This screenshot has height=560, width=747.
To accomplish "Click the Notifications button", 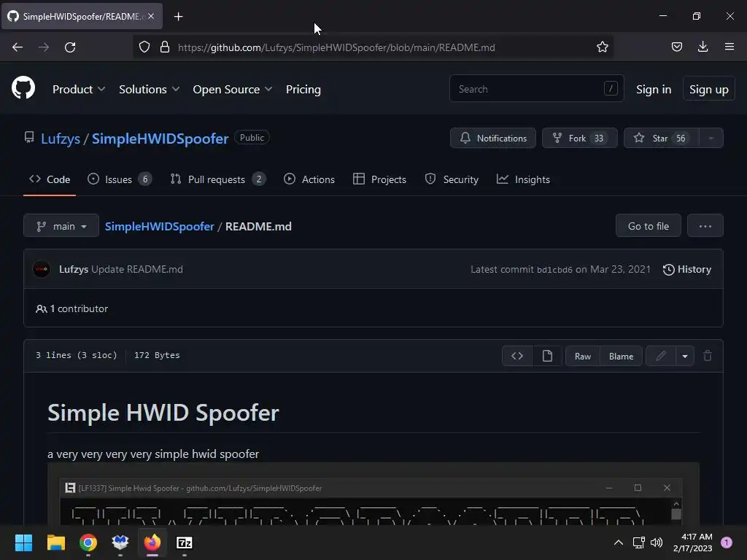I will point(493,138).
